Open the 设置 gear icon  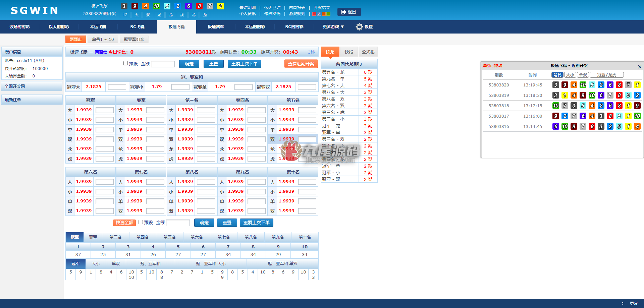point(359,27)
